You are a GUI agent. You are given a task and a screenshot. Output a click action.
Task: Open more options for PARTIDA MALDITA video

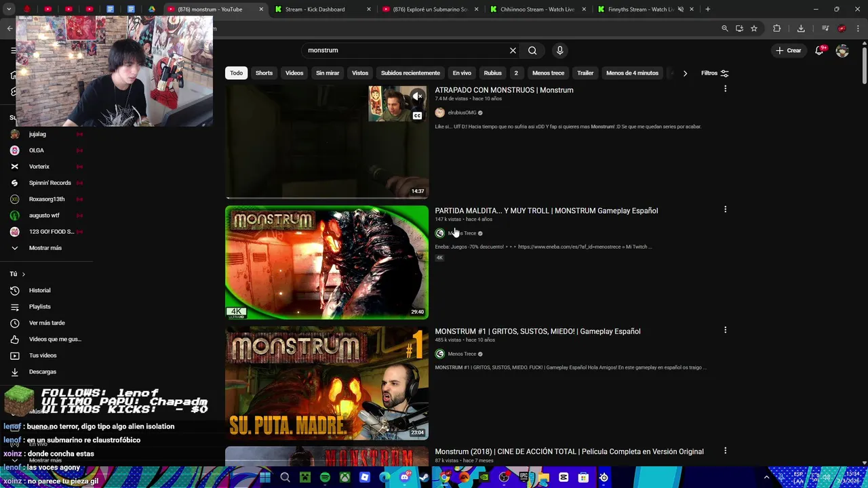pyautogui.click(x=725, y=209)
